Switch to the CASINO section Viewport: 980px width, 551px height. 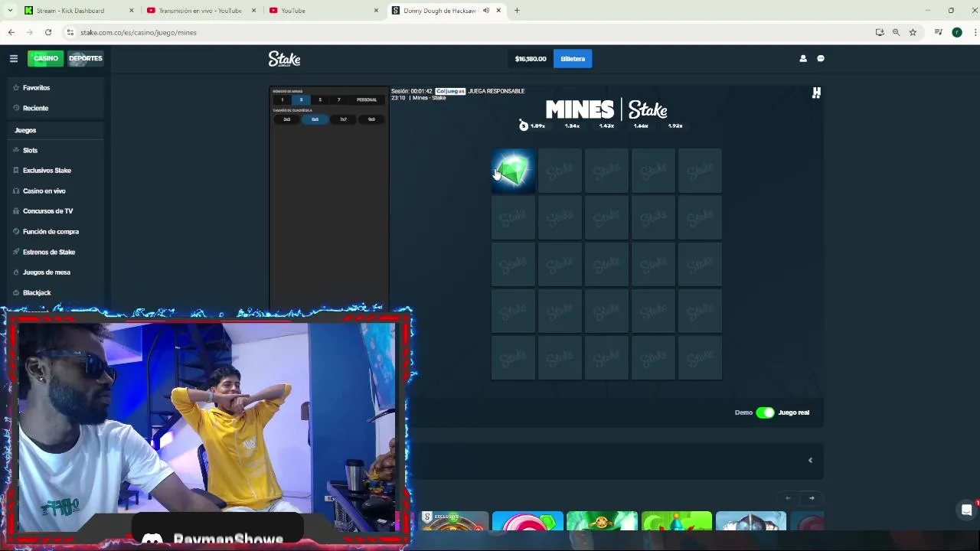(45, 58)
